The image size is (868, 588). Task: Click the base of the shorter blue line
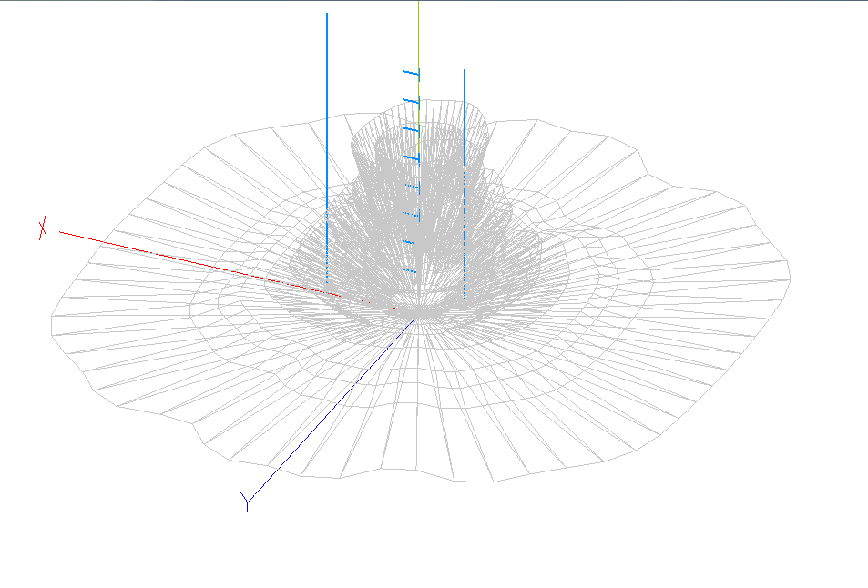[465, 296]
